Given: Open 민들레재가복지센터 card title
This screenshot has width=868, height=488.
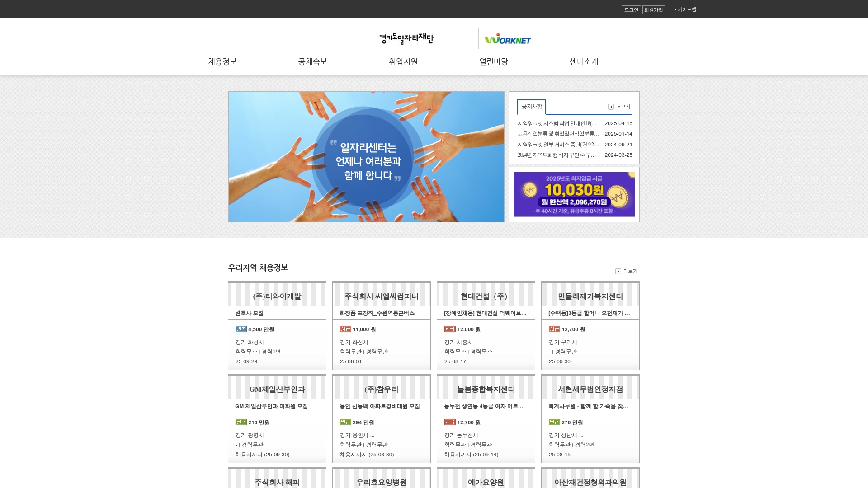Looking at the screenshot, I should 590,296.
